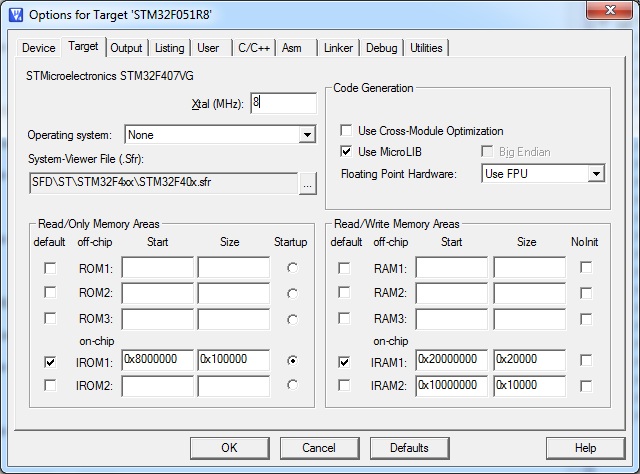Viewport: 640px width, 474px height.
Task: Click the ROM2 Start address field
Action: (158, 293)
